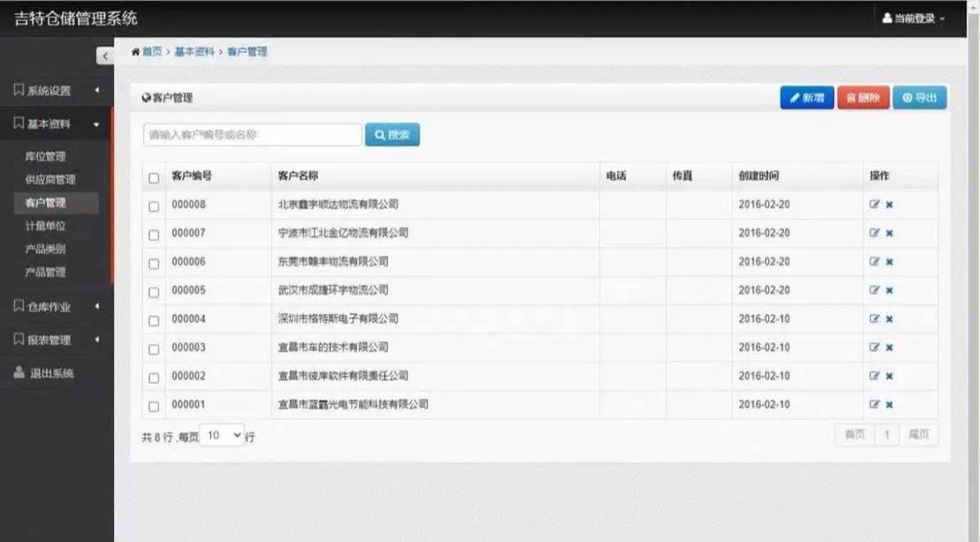Screen dimensions: 980x542
Task: Check the row for customer 000002
Action: click(154, 375)
